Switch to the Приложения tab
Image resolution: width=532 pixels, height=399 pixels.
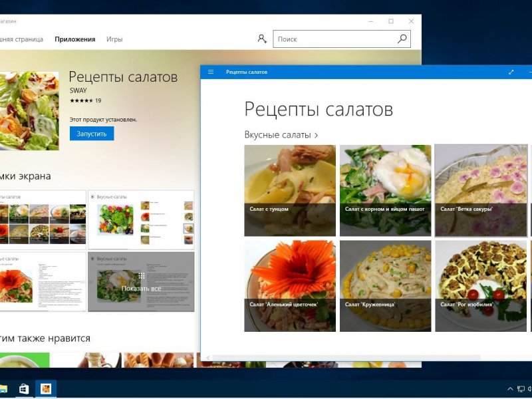pos(75,39)
